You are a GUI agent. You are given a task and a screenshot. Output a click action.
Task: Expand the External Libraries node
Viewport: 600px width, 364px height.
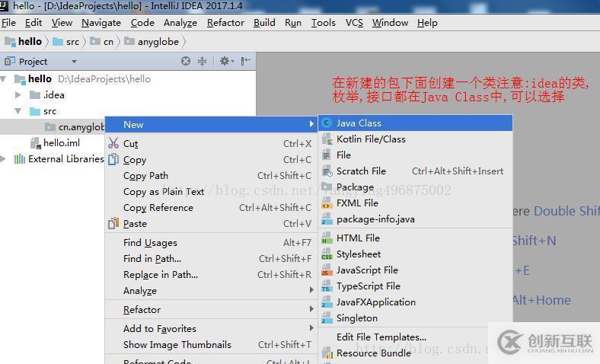coord(4,159)
